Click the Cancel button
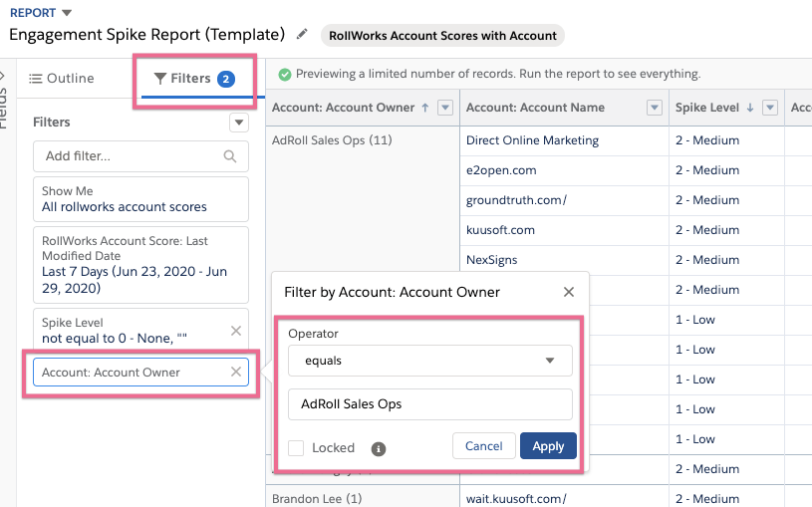The width and height of the screenshot is (812, 507). click(483, 446)
